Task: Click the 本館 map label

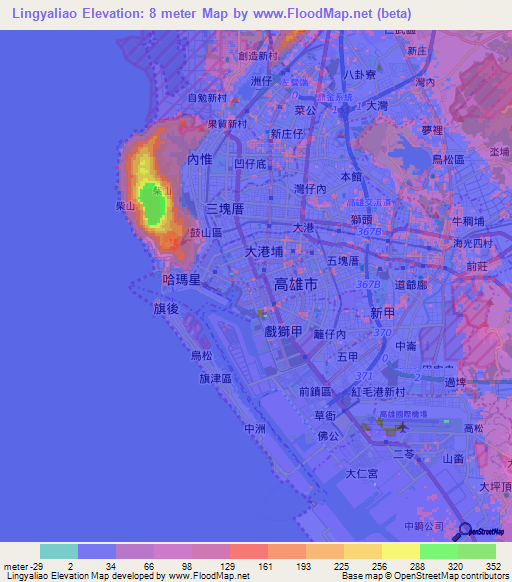Action: [x=351, y=176]
